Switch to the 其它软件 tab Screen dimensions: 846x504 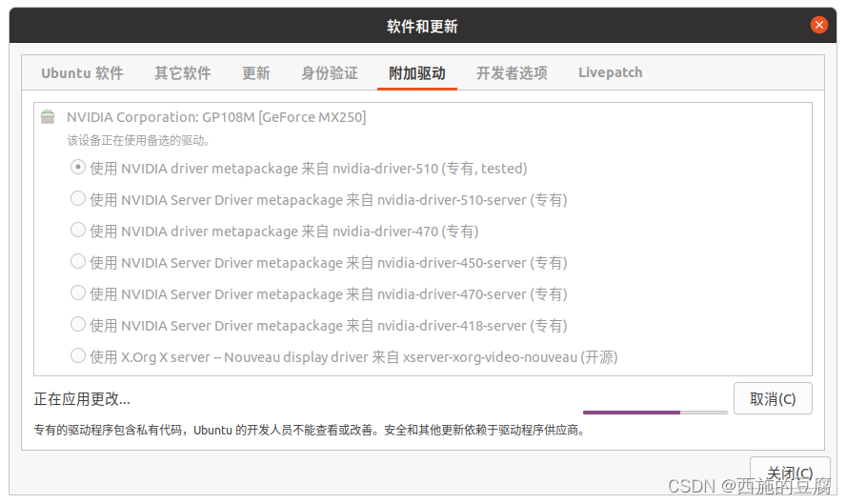point(182,72)
